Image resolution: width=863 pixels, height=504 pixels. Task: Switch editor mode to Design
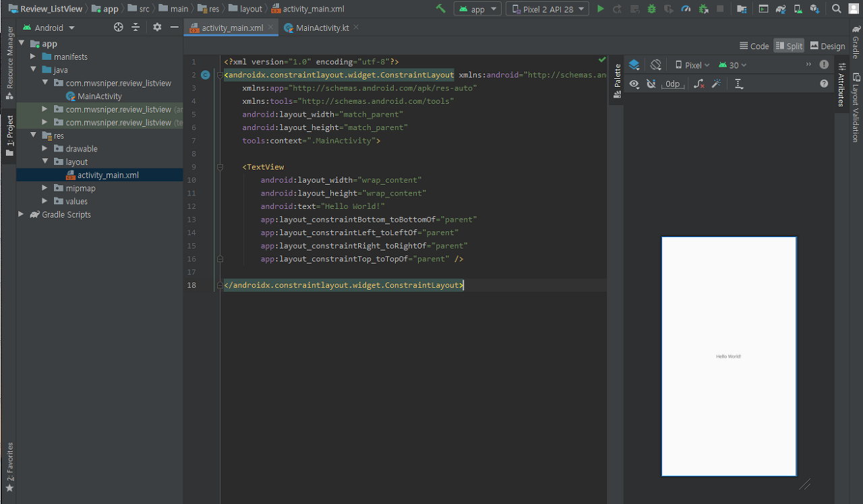(827, 46)
